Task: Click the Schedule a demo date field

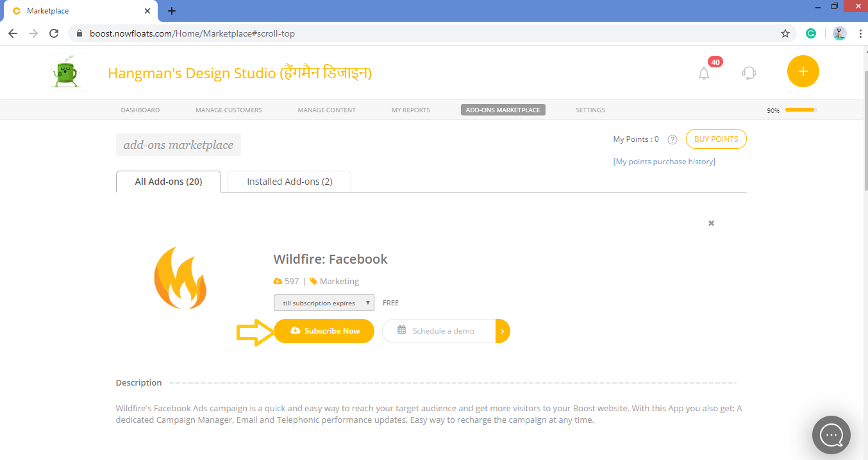Action: pos(439,331)
